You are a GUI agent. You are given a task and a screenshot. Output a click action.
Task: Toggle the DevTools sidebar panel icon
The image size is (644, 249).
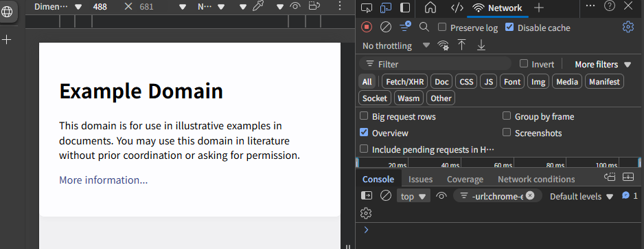pos(405,8)
